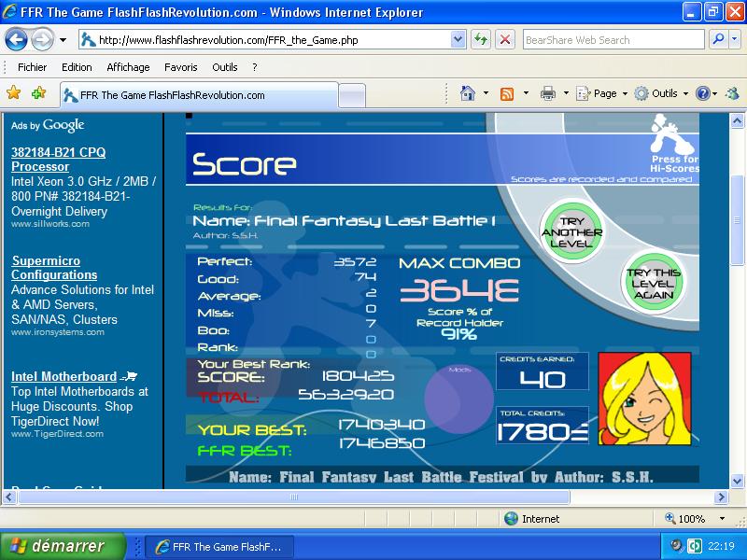Click the taskbar clock 22:19

click(x=721, y=546)
